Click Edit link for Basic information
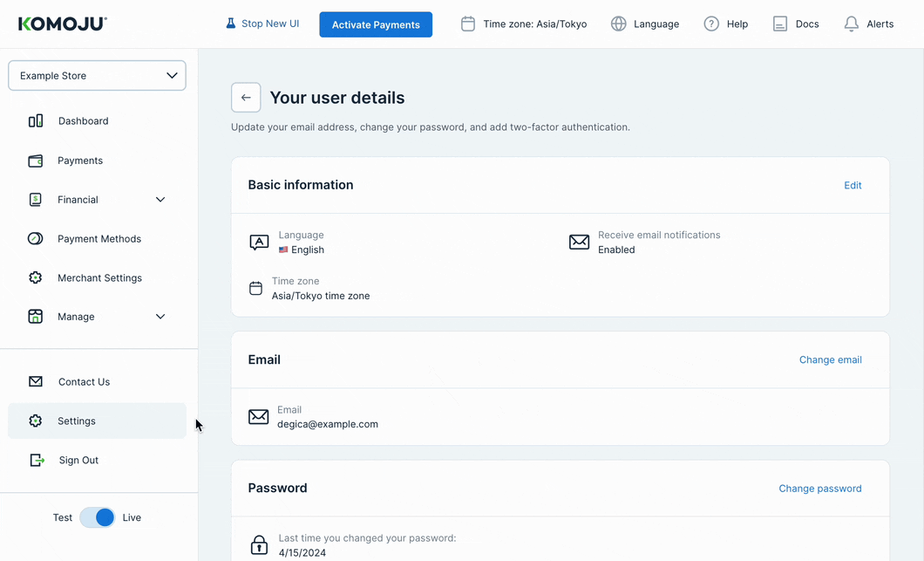 [853, 185]
